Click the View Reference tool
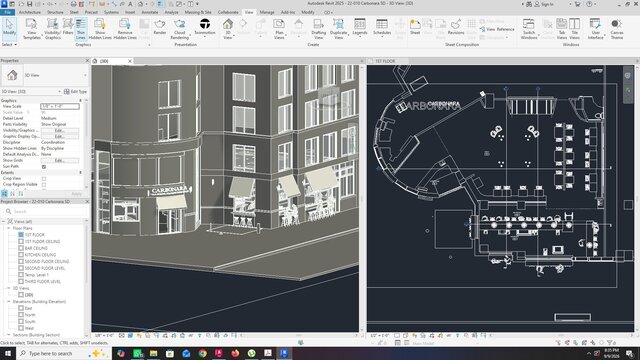This screenshot has height=360, width=640. [497, 29]
